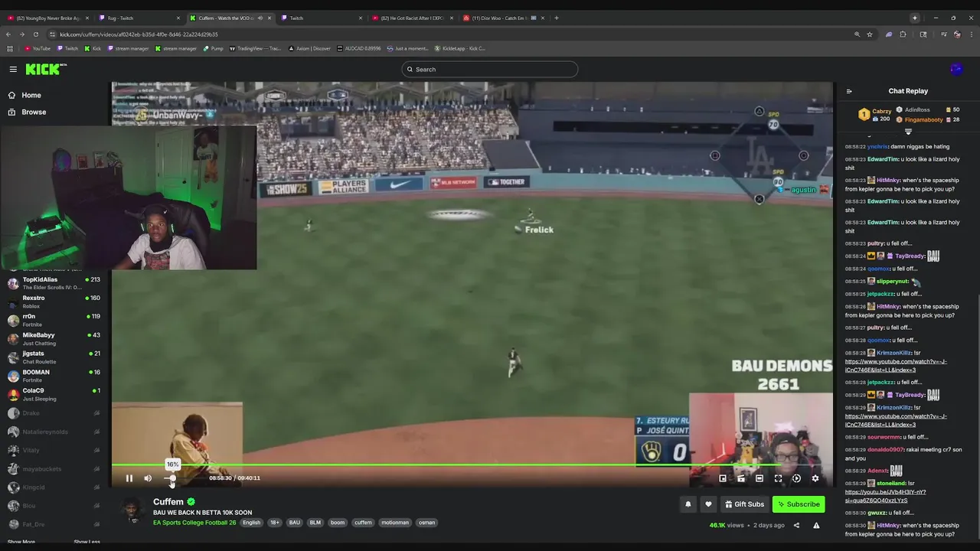This screenshot has width=980, height=551.
Task: Select the English tag
Action: tap(251, 523)
